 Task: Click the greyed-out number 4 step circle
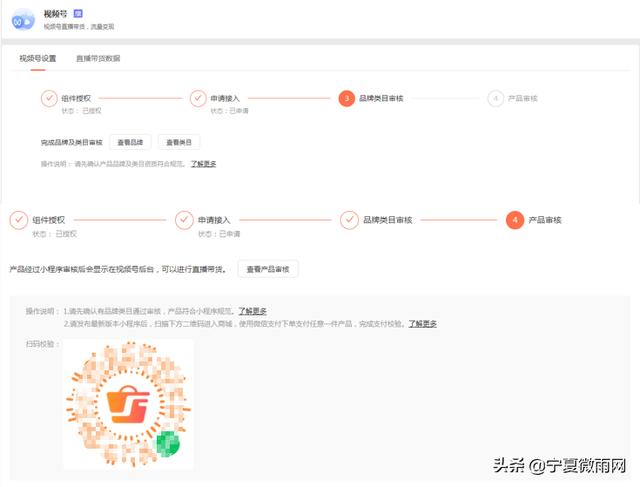496,98
